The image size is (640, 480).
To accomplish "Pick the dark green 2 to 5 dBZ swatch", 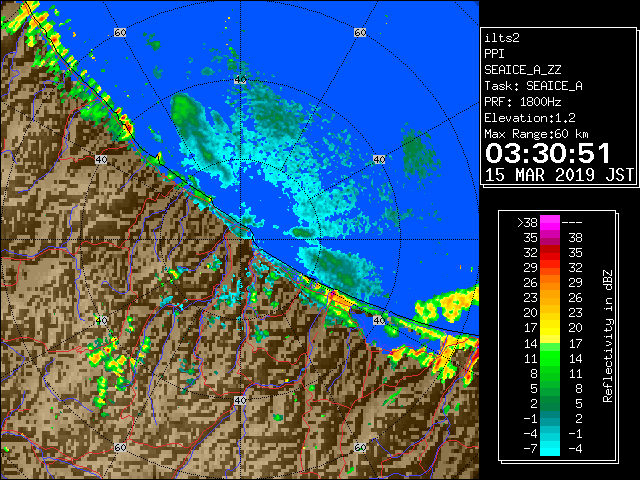I will tap(550, 403).
